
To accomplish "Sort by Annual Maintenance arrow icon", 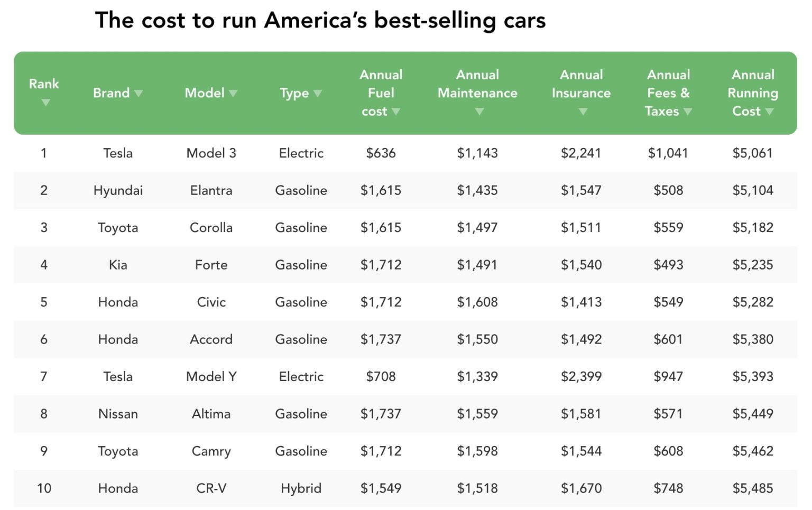I will pos(479,112).
